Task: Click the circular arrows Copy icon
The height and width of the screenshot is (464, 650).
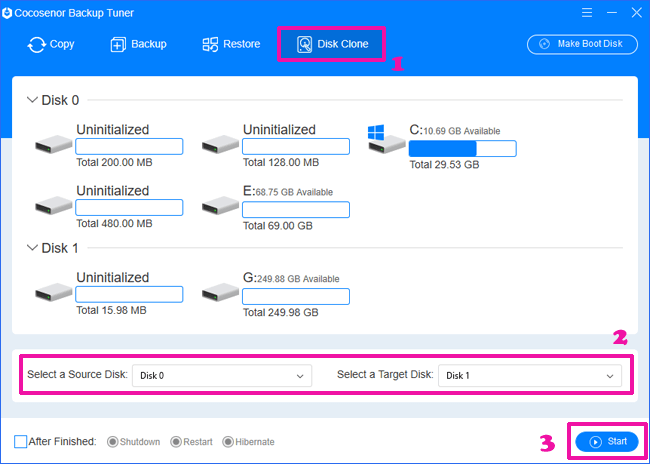Action: tap(36, 44)
